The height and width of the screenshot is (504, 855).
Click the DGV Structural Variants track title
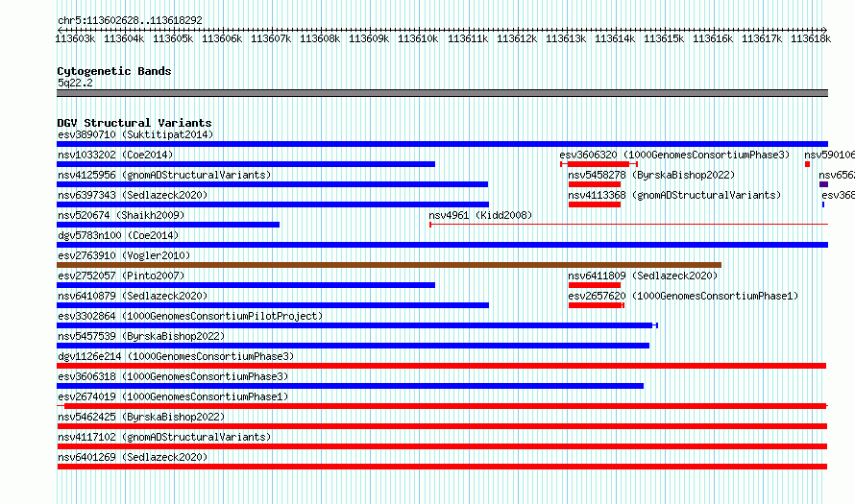coord(134,123)
